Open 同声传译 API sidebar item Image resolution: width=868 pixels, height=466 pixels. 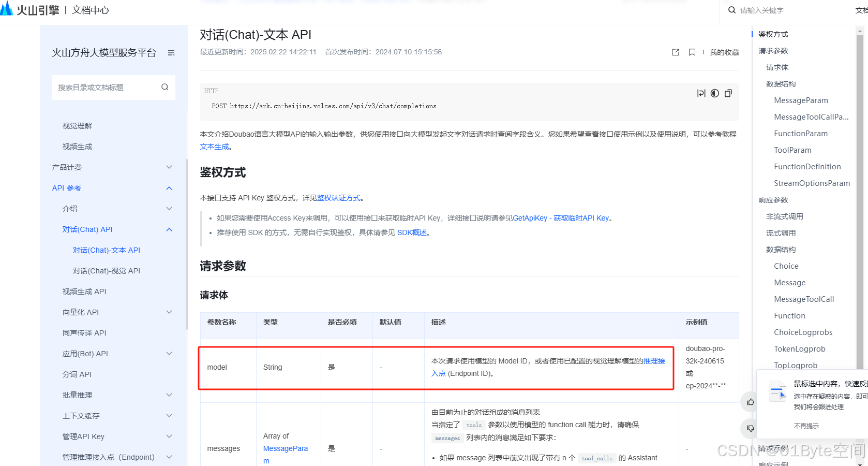tap(84, 333)
